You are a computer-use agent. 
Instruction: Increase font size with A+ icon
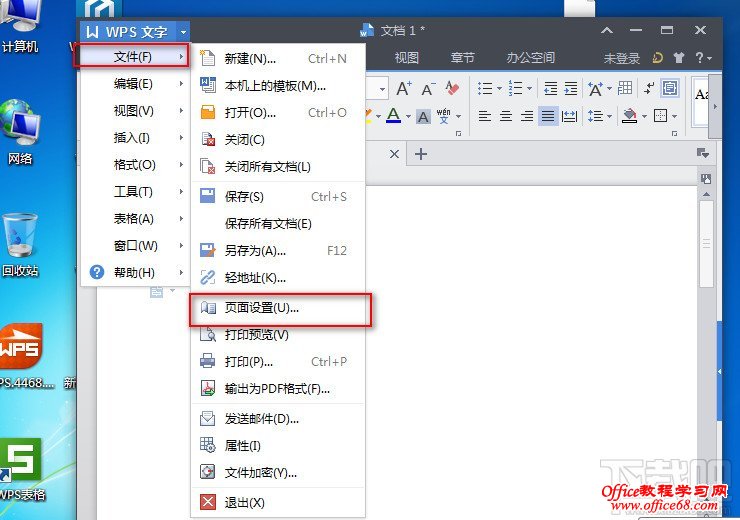pos(404,88)
